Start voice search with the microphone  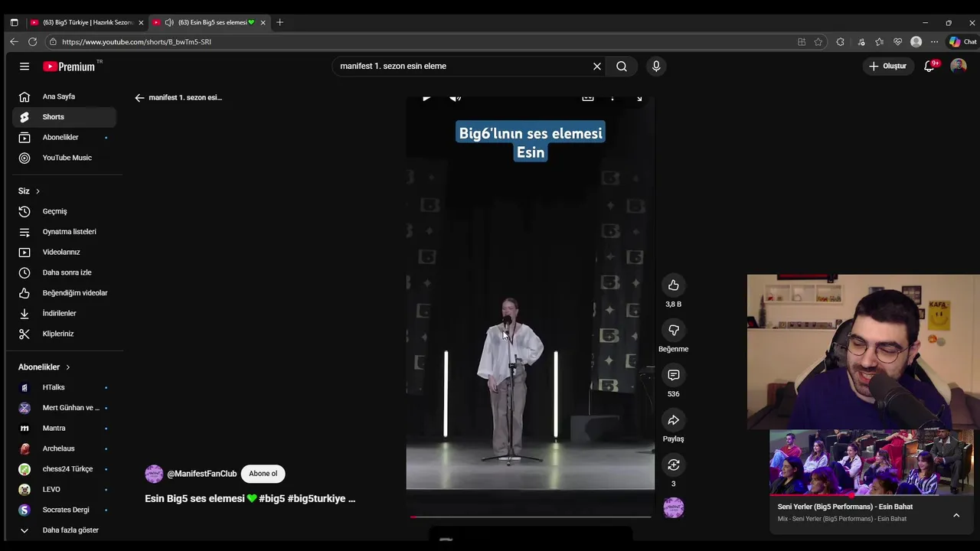(656, 67)
